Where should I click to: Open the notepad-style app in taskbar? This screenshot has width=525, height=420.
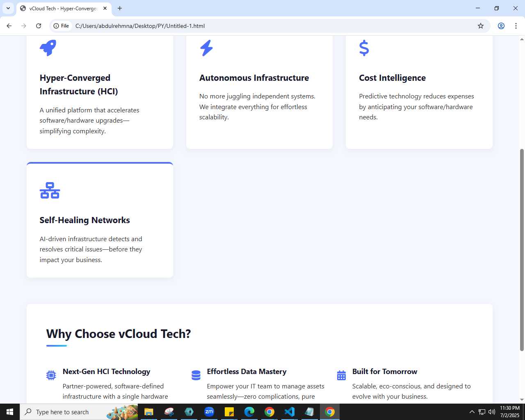[310, 412]
